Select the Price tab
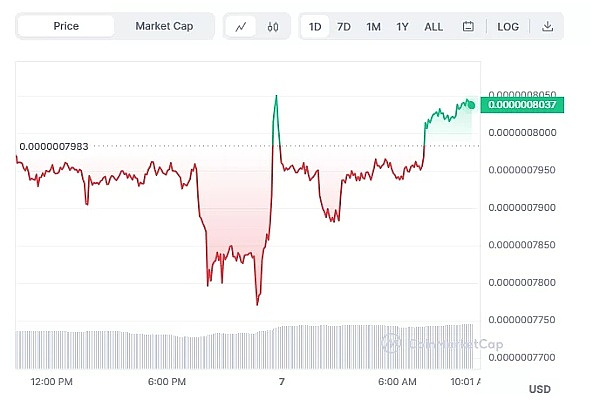The width and height of the screenshot is (600, 413). [x=66, y=27]
